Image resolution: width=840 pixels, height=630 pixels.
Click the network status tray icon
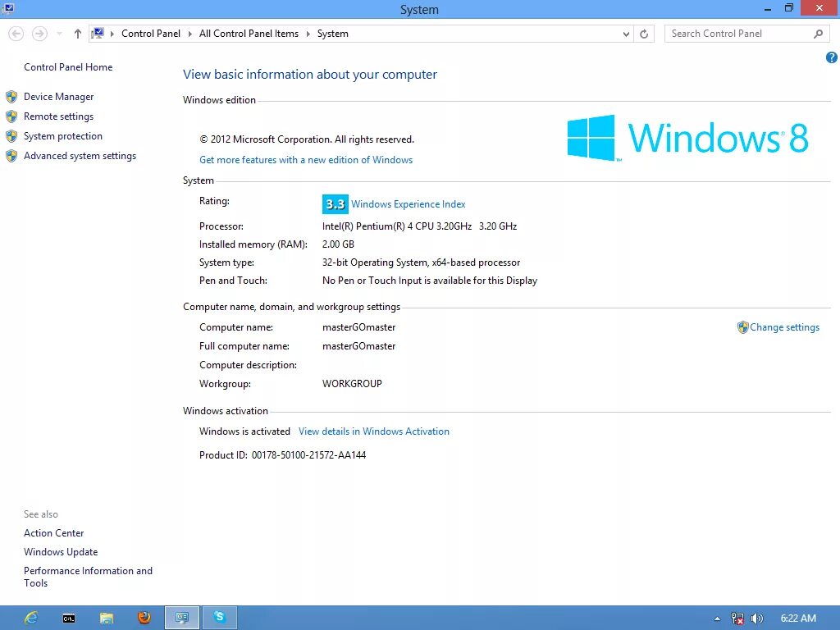pos(737,619)
